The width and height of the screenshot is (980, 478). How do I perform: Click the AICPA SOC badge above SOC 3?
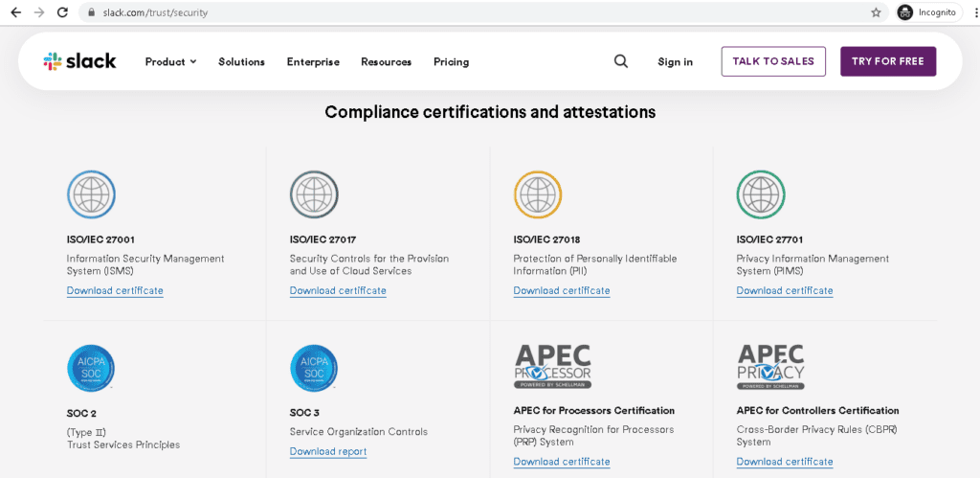click(314, 369)
